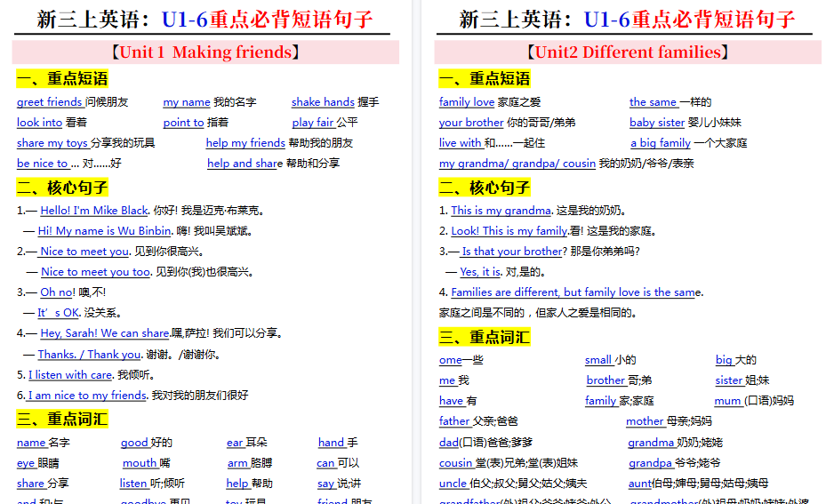Click the phrase 'be nice to'
The image size is (826, 504).
coord(42,164)
